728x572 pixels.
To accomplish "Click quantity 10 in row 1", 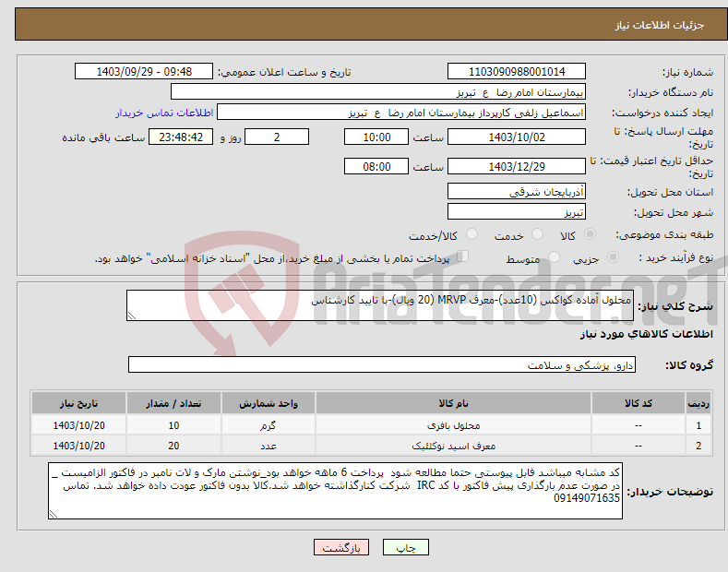I will 173,425.
